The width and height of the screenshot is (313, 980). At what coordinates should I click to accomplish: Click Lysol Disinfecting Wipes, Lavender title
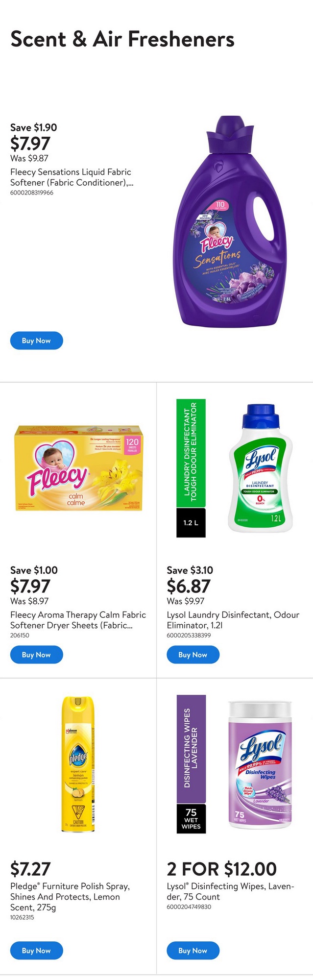coord(230,891)
